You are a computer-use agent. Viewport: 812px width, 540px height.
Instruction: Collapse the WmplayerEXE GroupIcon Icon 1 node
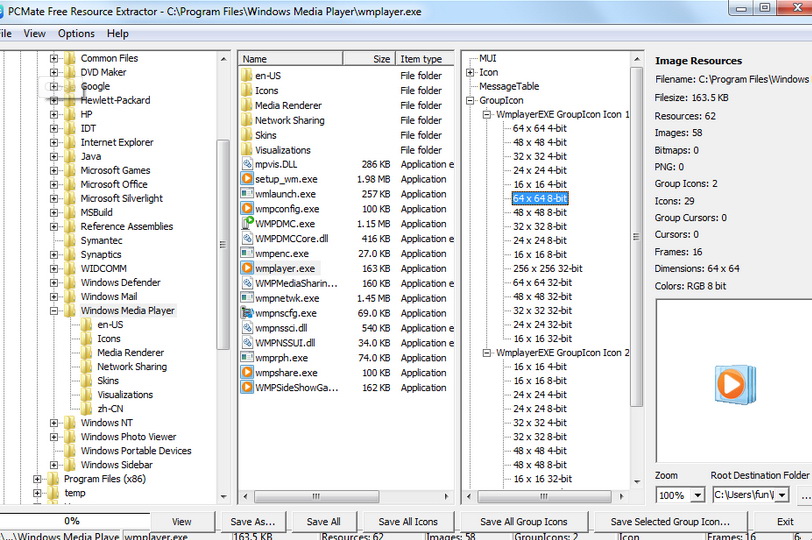pyautogui.click(x=487, y=115)
